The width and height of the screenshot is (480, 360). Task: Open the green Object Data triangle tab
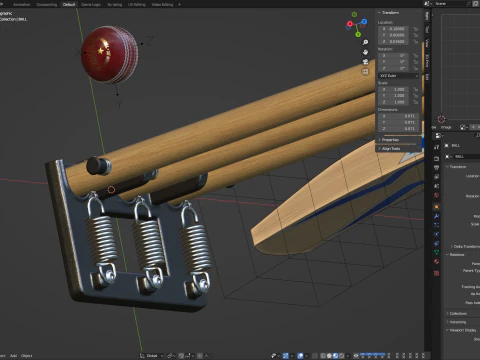[436, 252]
